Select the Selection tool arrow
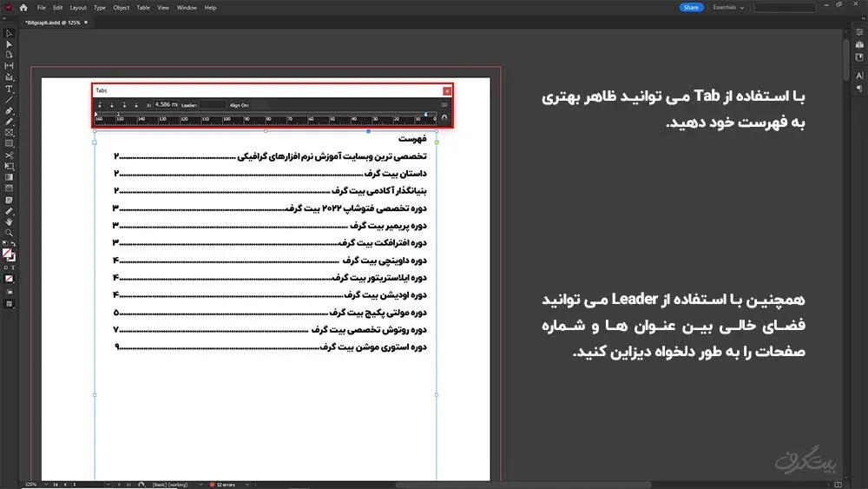This screenshot has height=489, width=868. [9, 33]
